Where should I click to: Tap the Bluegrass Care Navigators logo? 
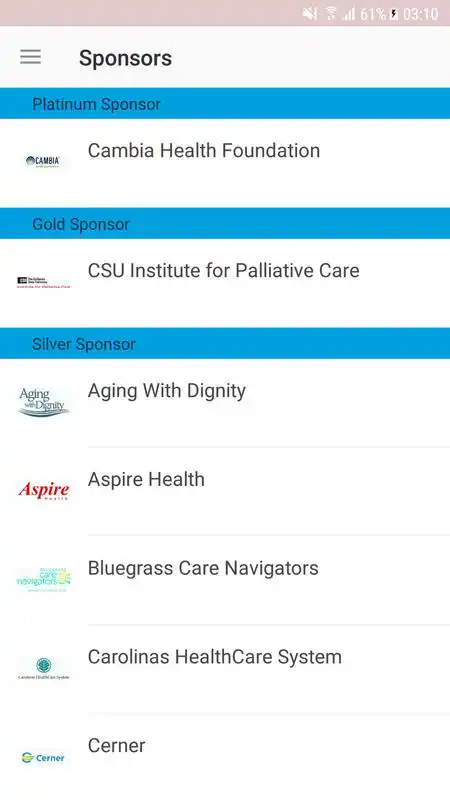[x=43, y=579]
